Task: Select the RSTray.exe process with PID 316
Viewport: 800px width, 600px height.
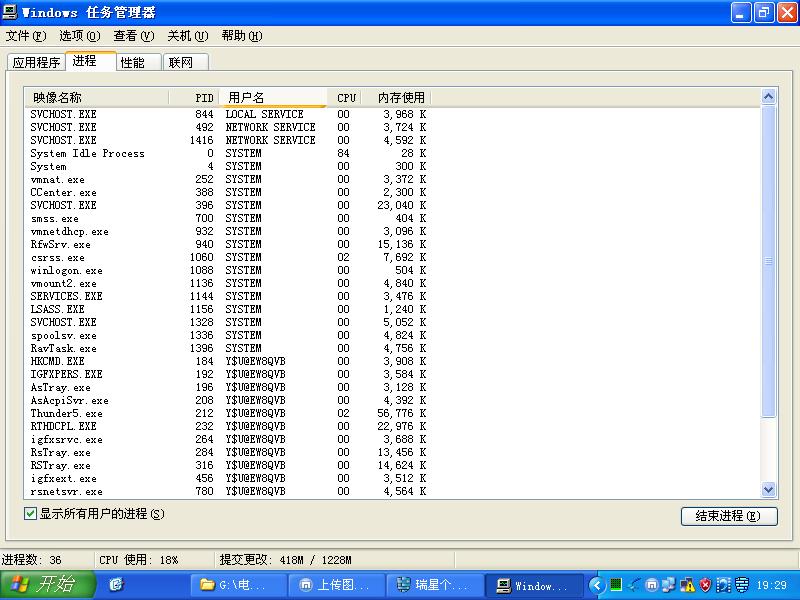Action: click(229, 465)
